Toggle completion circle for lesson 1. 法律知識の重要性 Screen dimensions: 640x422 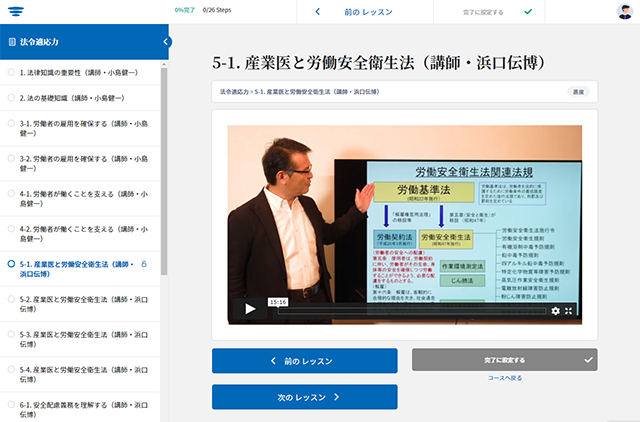click(11, 72)
